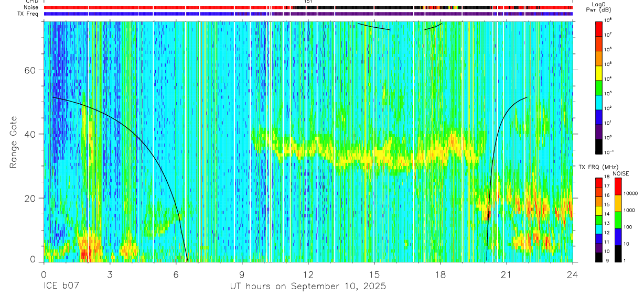The width and height of the screenshot is (644, 297).
Task: Click the 'ICE b07' radar beam label
Action: pos(61,287)
